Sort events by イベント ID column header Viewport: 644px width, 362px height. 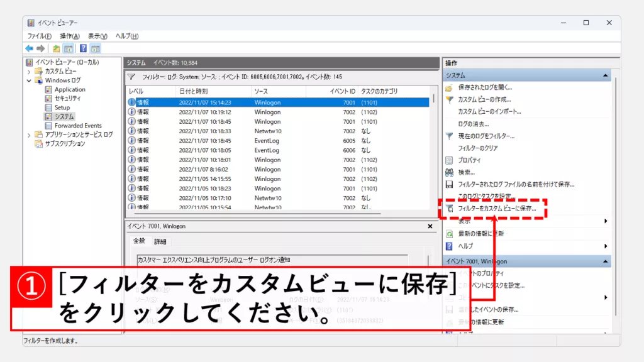(343, 91)
